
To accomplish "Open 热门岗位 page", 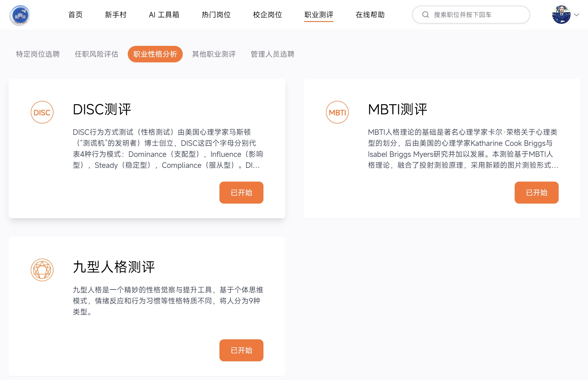I will click(x=216, y=15).
